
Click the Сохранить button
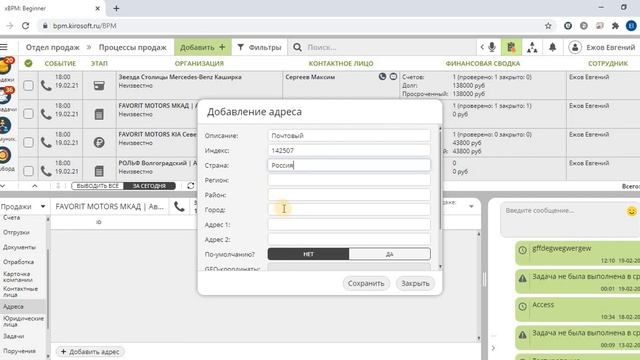366,283
